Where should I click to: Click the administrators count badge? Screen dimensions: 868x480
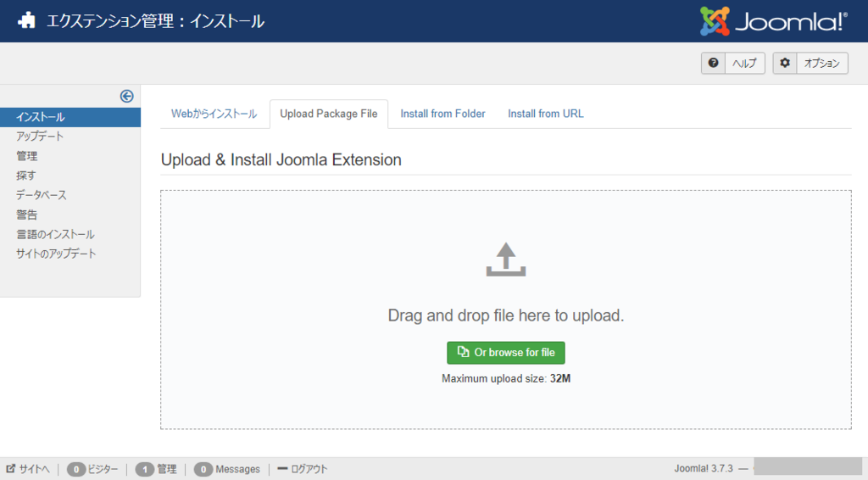pos(144,470)
